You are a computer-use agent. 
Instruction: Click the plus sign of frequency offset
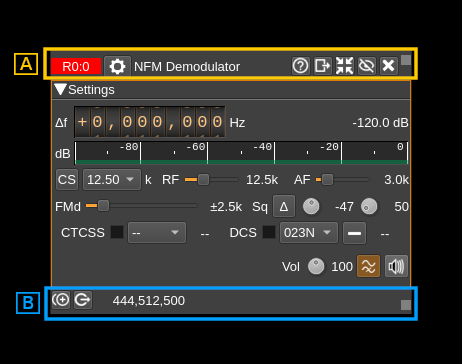(x=82, y=122)
